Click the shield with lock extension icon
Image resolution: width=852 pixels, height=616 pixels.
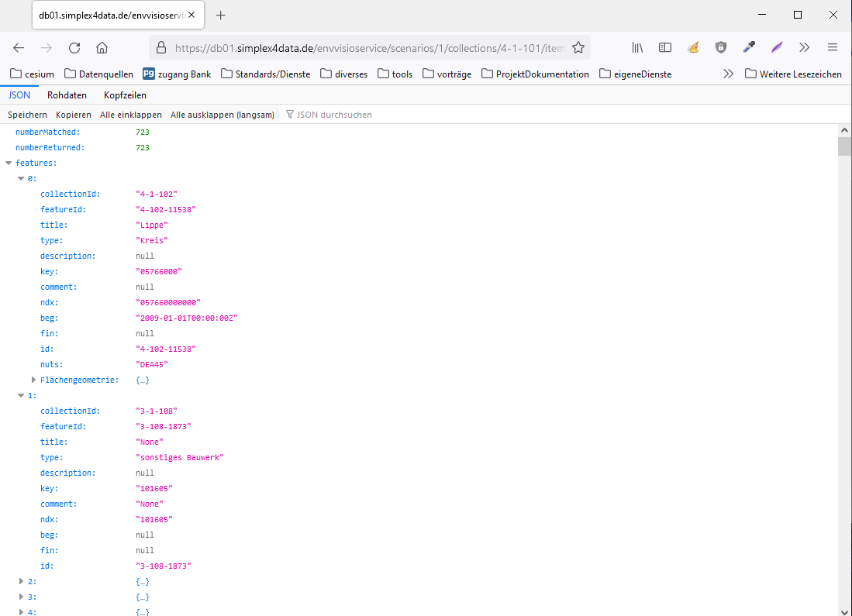tap(721, 48)
